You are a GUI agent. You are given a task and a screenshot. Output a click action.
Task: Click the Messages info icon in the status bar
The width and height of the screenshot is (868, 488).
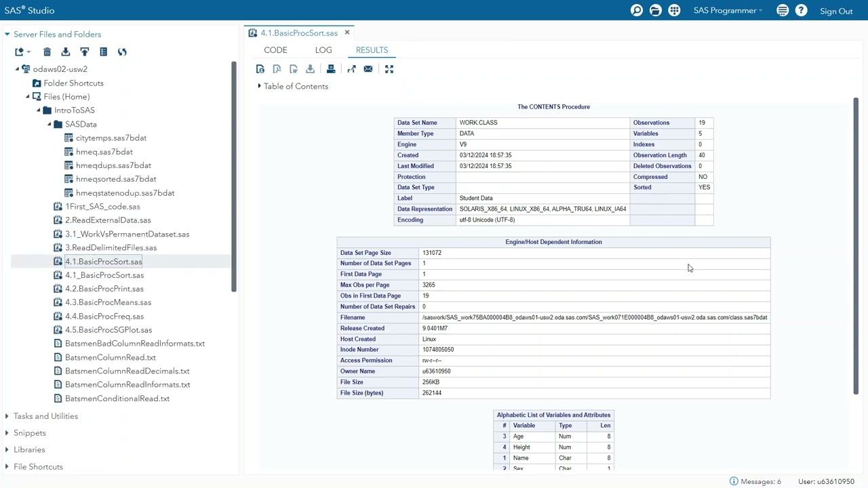(x=734, y=481)
